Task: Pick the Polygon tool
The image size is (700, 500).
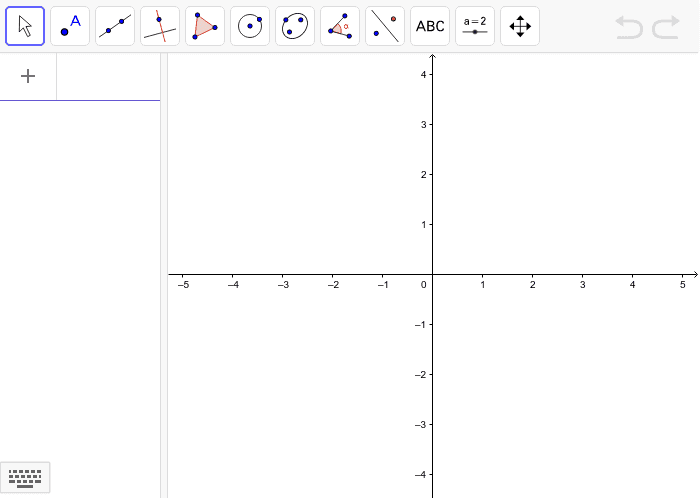Action: click(205, 26)
